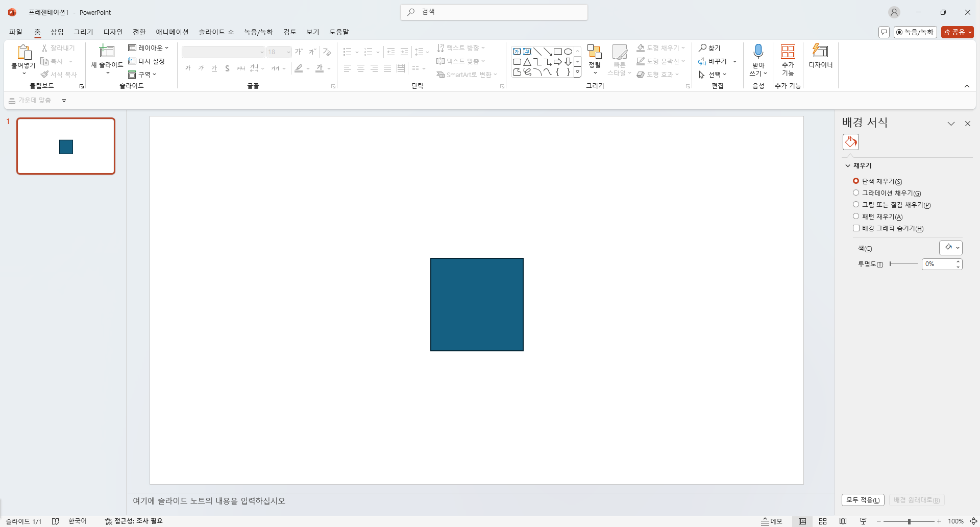This screenshot has width=980, height=527.
Task: Start slide show from status bar
Action: tap(864, 521)
